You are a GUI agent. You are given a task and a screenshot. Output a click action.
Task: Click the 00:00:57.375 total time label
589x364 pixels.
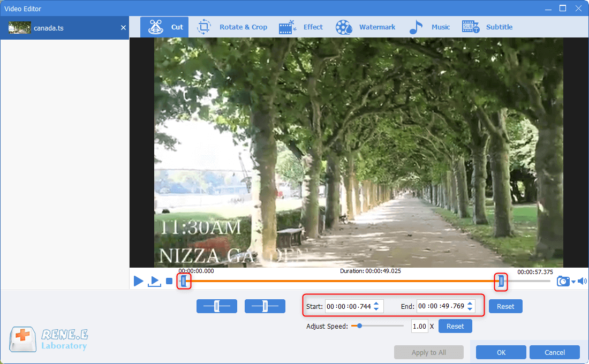pos(535,272)
